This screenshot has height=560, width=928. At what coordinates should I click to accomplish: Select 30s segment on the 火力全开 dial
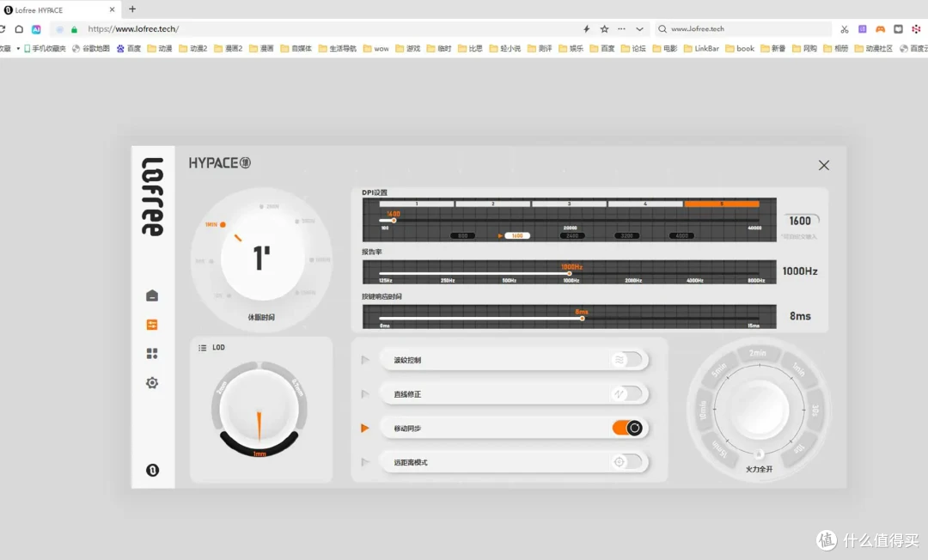click(x=815, y=410)
